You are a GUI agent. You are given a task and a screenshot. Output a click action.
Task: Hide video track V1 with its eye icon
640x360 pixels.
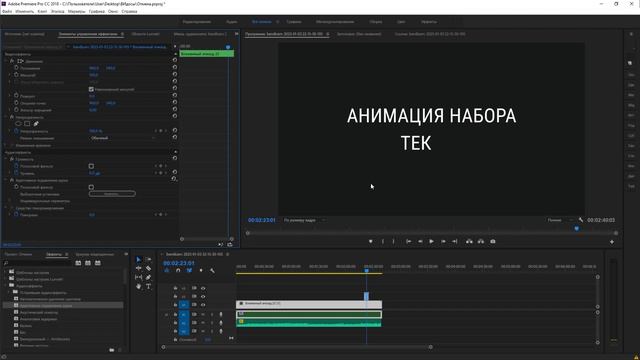pyautogui.click(x=203, y=305)
